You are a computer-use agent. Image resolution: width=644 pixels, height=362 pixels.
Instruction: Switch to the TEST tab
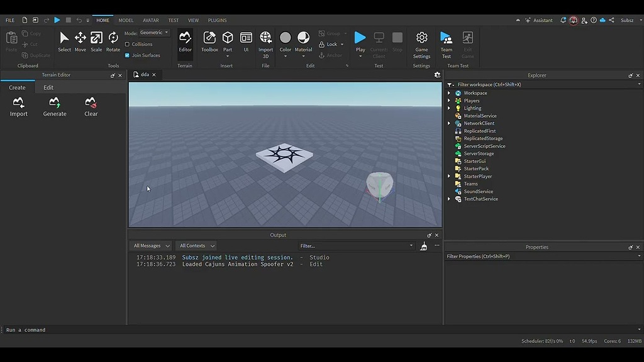point(174,20)
